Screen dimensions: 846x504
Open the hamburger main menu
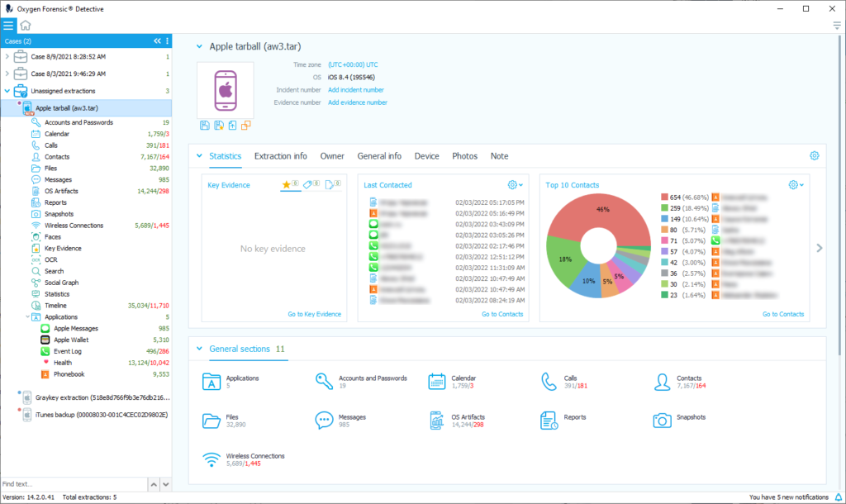click(8, 26)
